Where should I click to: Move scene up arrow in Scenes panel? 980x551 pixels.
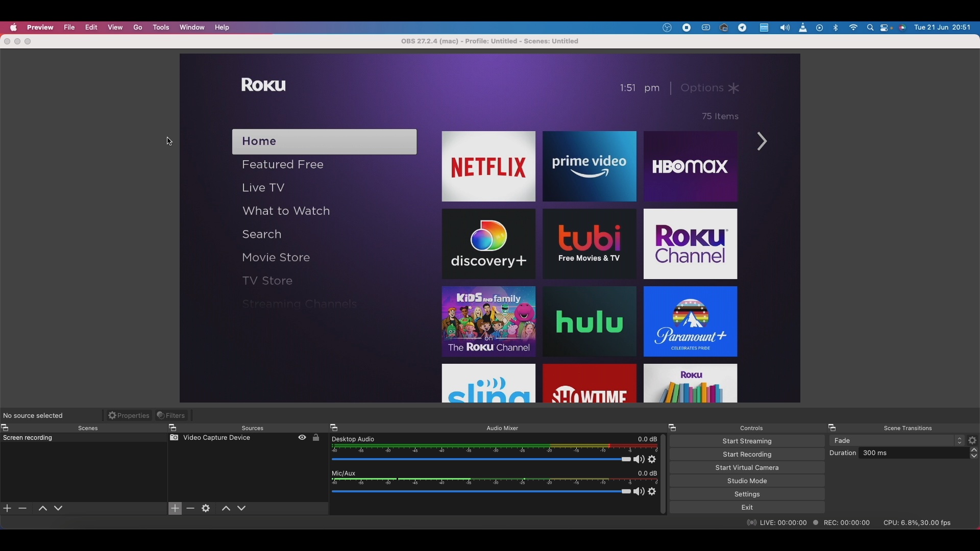pyautogui.click(x=43, y=509)
